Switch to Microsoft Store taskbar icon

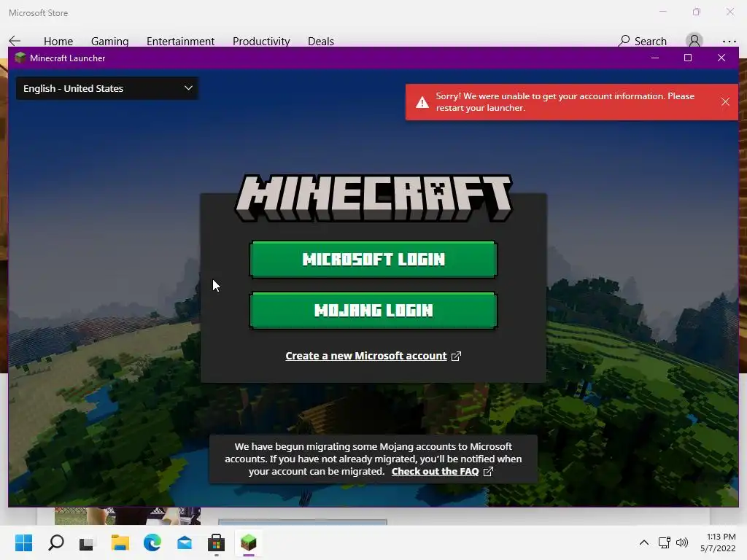[216, 542]
